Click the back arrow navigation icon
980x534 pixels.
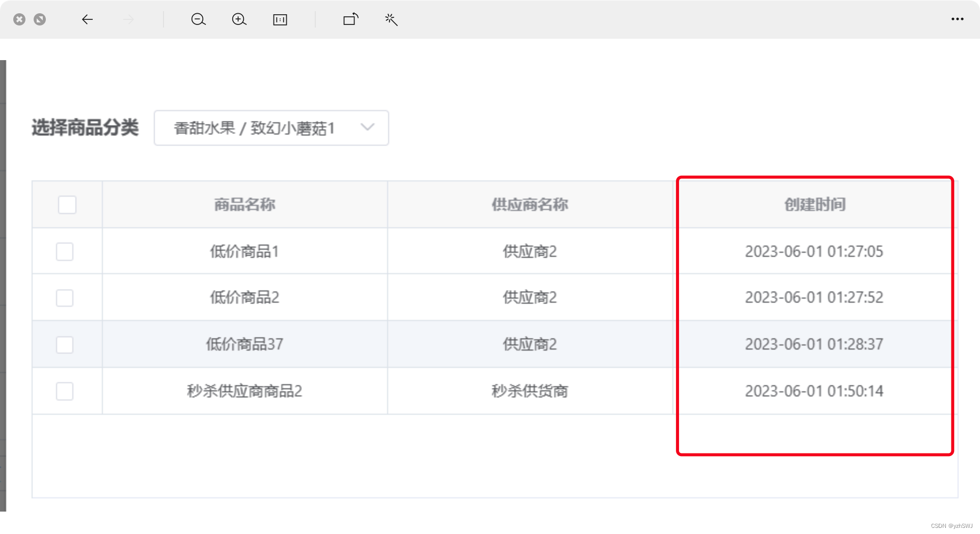[87, 19]
